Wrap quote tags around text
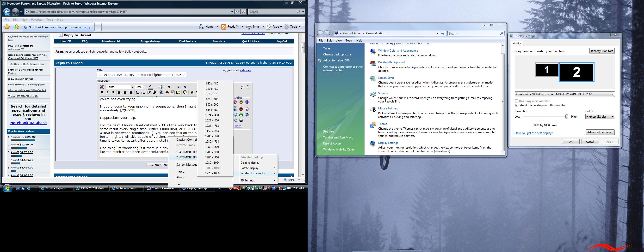This screenshot has height=252, width=644. click(x=185, y=92)
